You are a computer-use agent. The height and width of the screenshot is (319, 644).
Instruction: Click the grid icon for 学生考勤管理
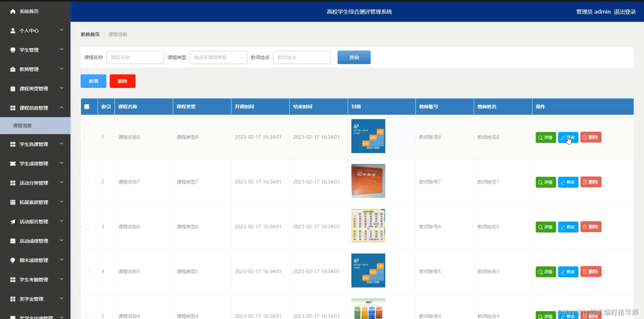13,279
